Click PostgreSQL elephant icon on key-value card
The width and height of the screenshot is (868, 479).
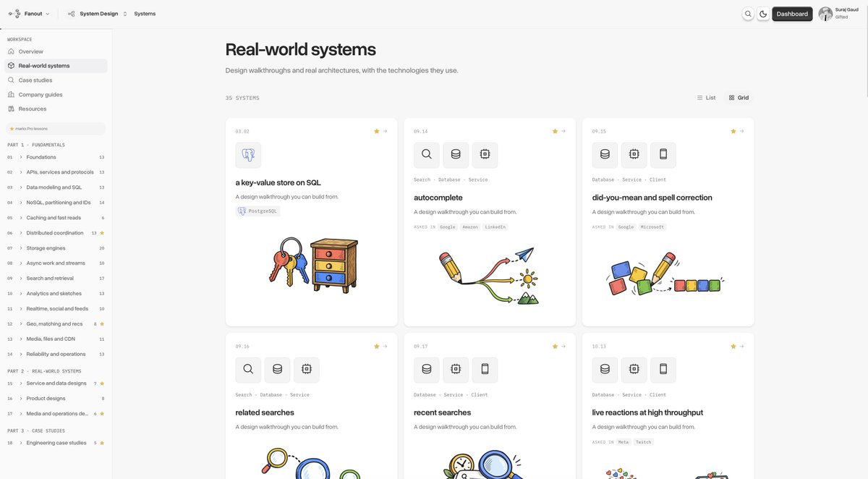(x=248, y=155)
